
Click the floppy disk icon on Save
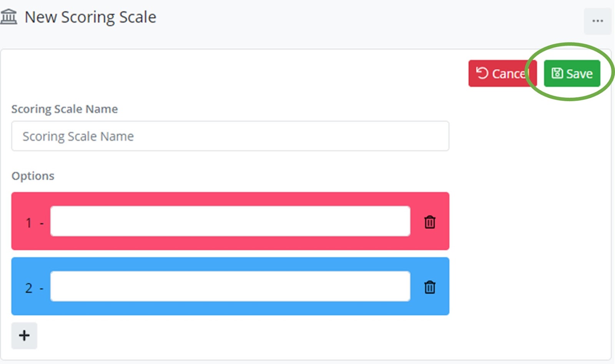[557, 73]
